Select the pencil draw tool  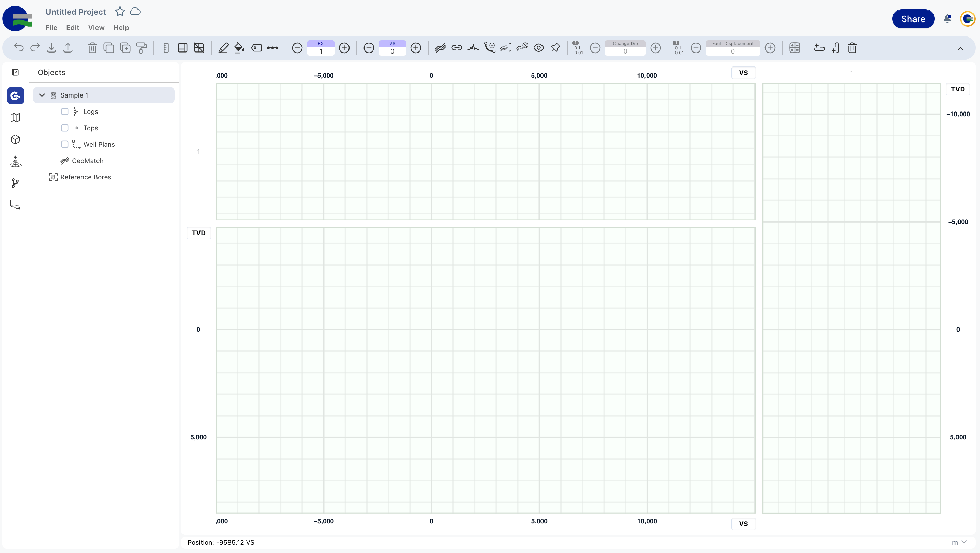point(223,48)
